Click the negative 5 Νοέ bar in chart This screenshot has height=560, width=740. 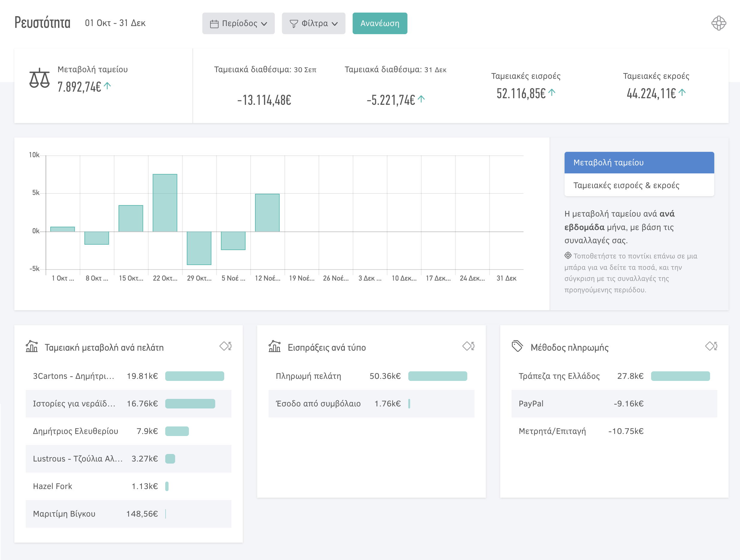click(x=233, y=241)
